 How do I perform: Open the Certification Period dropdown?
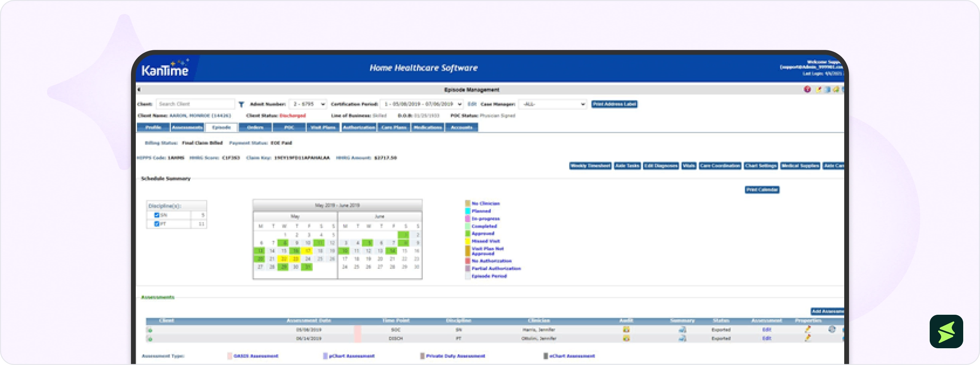pos(422,104)
